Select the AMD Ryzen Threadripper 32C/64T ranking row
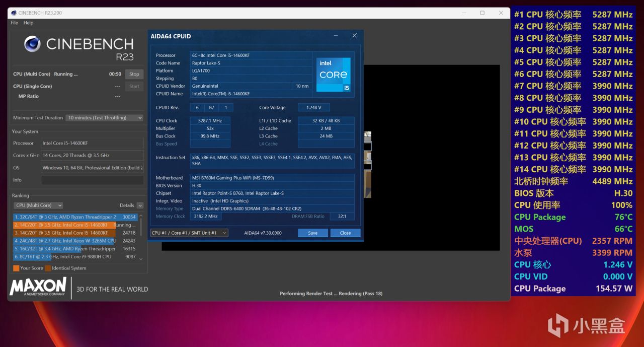Image resolution: width=644 pixels, height=347 pixels. click(75, 217)
